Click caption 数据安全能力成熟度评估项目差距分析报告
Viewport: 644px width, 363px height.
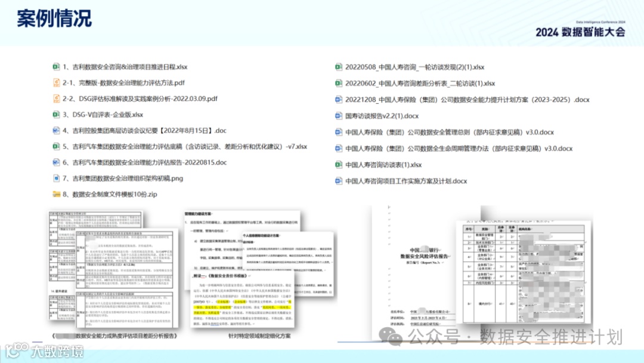pyautogui.click(x=115, y=336)
